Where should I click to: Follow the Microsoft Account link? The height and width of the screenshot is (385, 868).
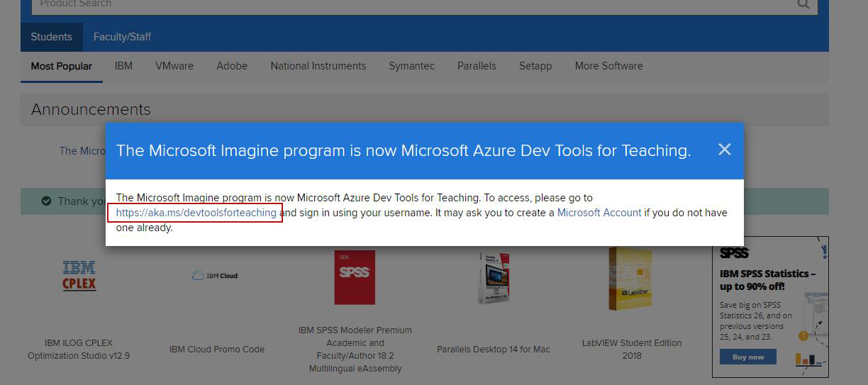point(599,213)
